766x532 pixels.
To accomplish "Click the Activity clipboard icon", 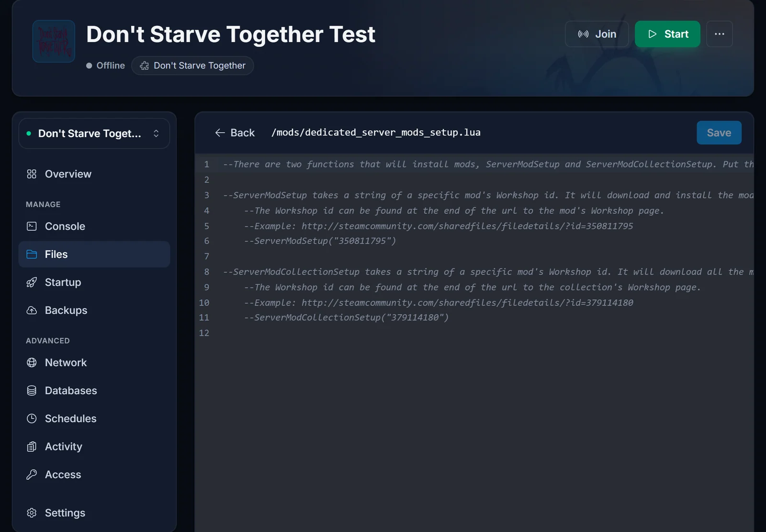I will click(32, 447).
